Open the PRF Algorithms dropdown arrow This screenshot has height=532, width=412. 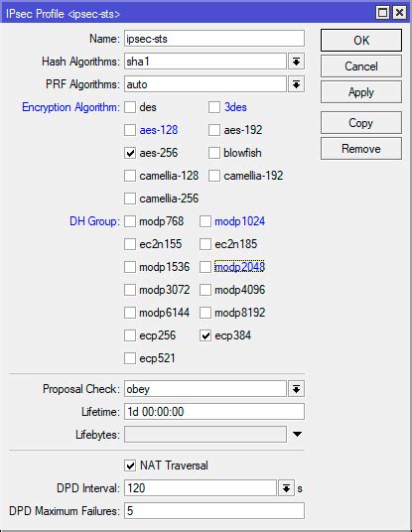296,84
